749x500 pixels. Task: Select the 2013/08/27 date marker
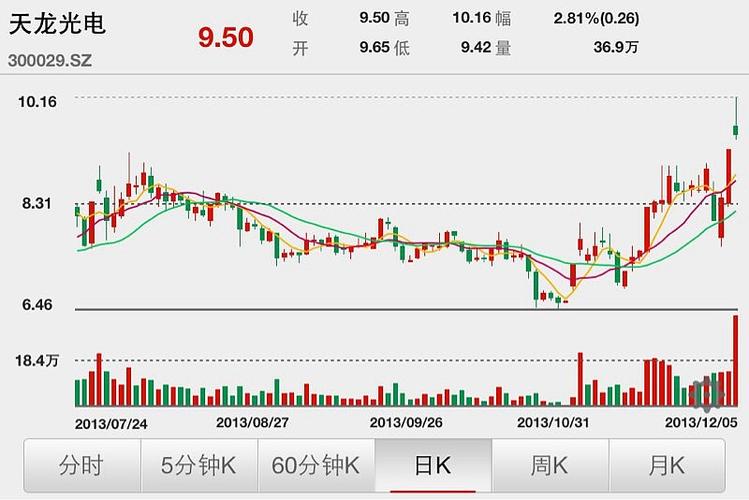pos(252,423)
